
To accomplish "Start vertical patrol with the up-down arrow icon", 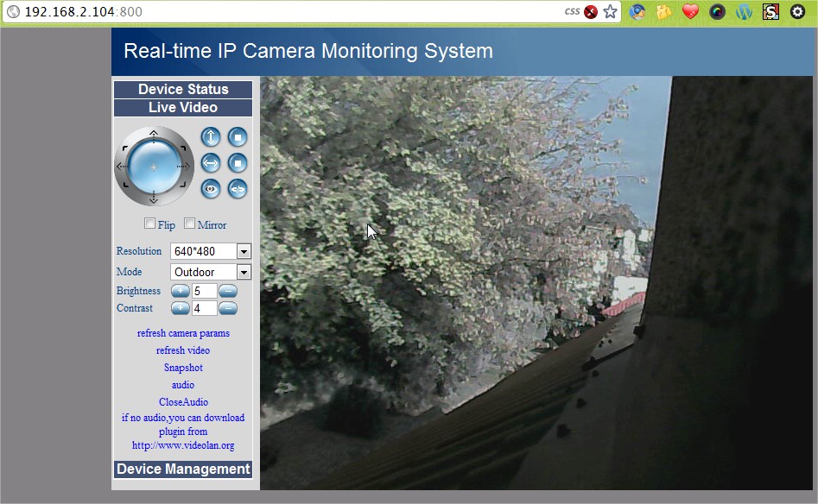I will pyautogui.click(x=211, y=137).
